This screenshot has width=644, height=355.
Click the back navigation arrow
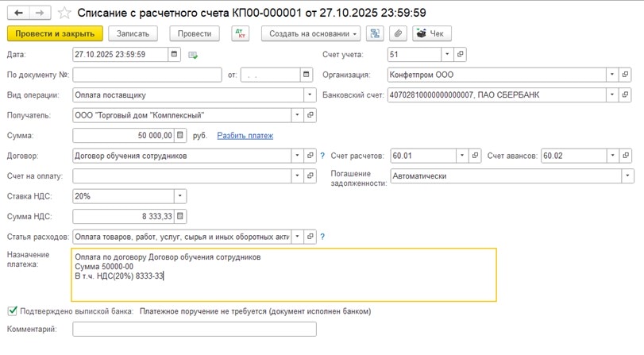point(18,13)
